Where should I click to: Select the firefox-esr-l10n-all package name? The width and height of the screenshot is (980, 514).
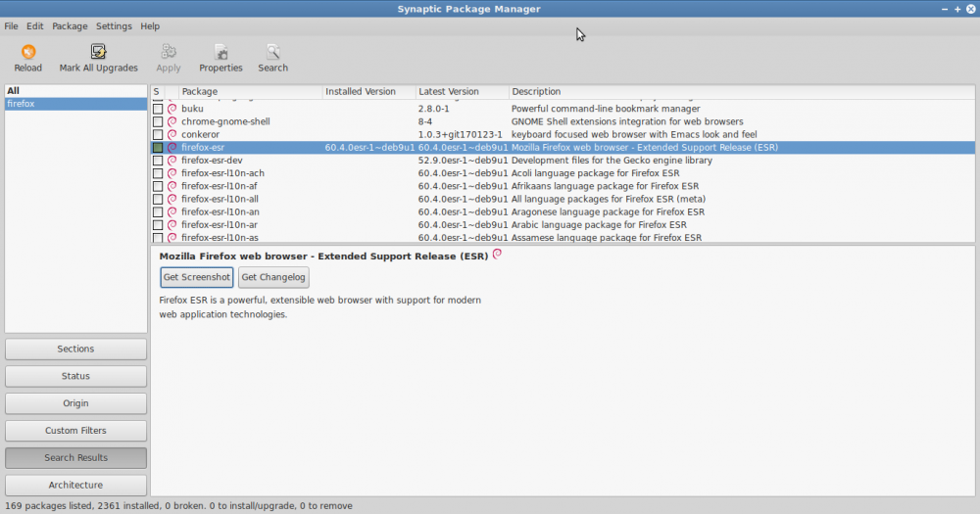pos(220,199)
